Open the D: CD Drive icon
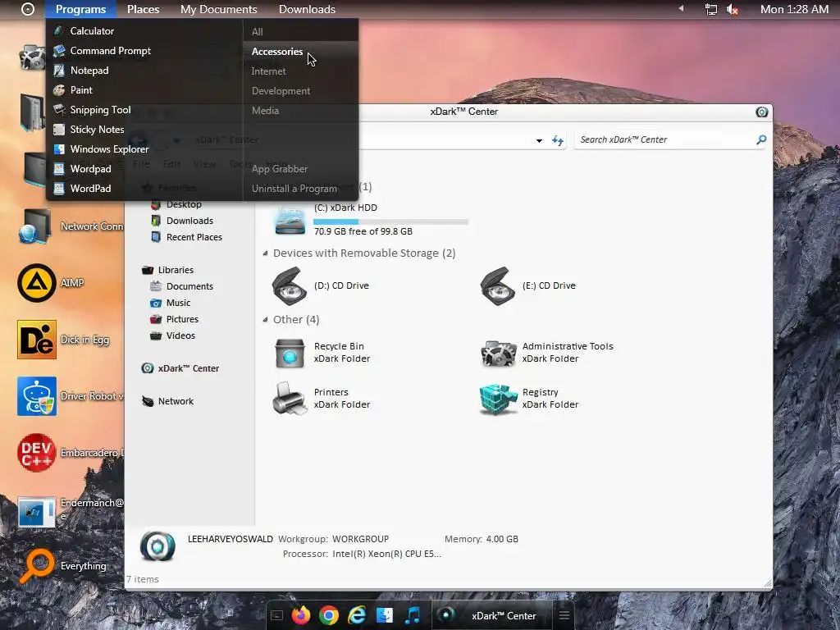Screen dimensions: 840x630 pyautogui.click(x=290, y=286)
